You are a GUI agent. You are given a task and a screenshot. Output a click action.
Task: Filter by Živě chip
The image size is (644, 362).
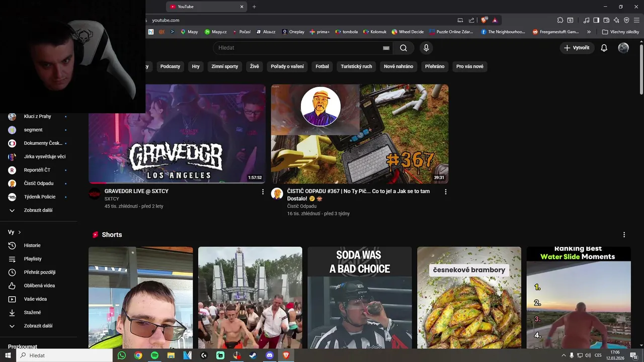tap(255, 66)
